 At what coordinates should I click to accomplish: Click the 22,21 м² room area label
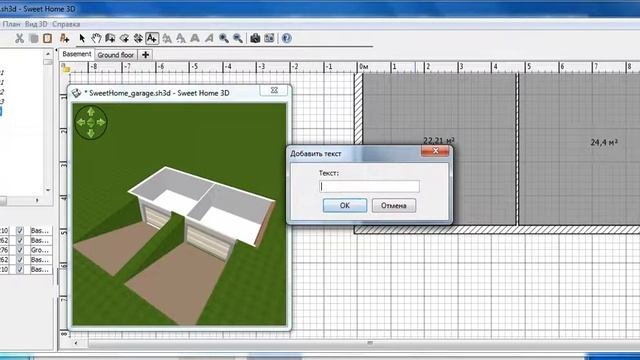pyautogui.click(x=439, y=141)
